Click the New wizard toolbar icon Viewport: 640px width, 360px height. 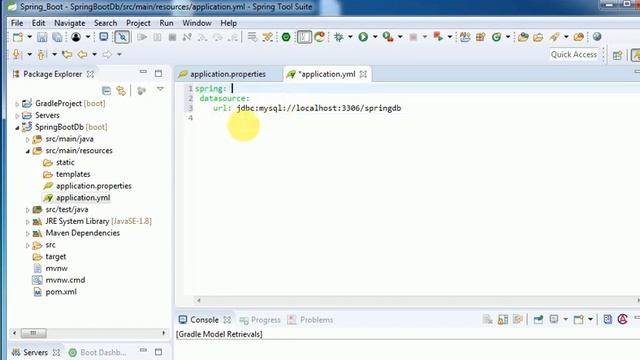pos(18,37)
